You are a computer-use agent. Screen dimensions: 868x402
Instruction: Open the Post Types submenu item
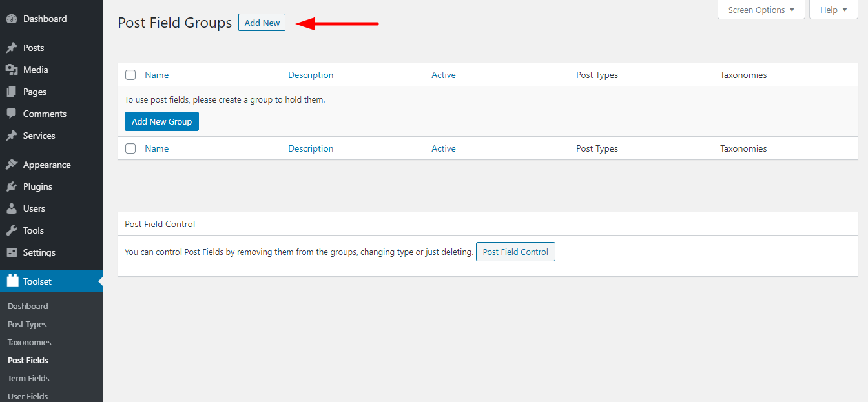tap(27, 324)
